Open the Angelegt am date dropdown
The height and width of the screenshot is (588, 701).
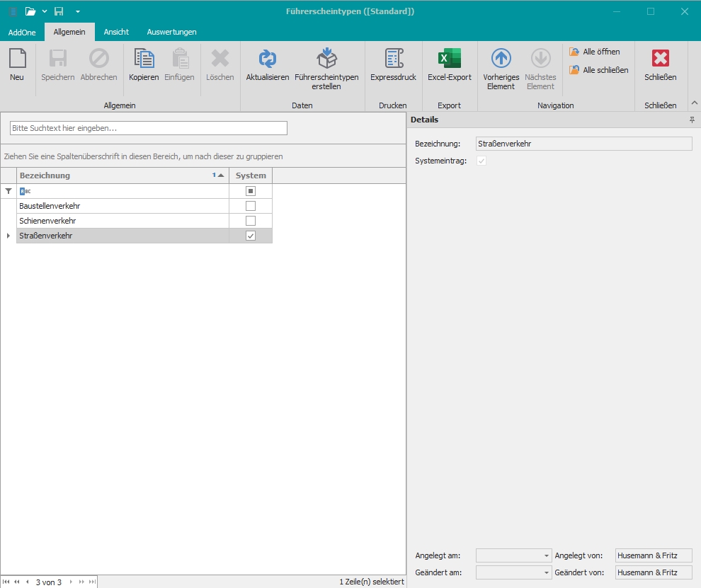tap(546, 556)
